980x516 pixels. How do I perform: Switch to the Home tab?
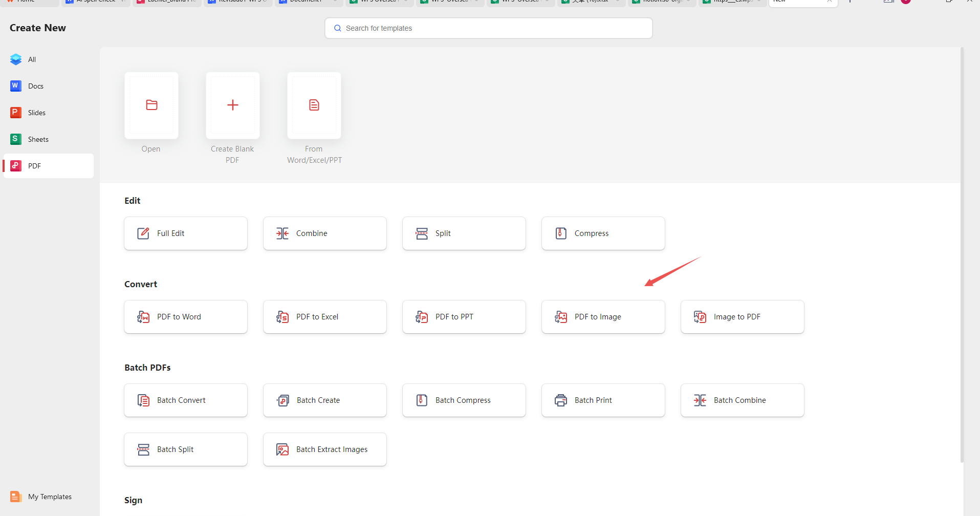[x=28, y=2]
